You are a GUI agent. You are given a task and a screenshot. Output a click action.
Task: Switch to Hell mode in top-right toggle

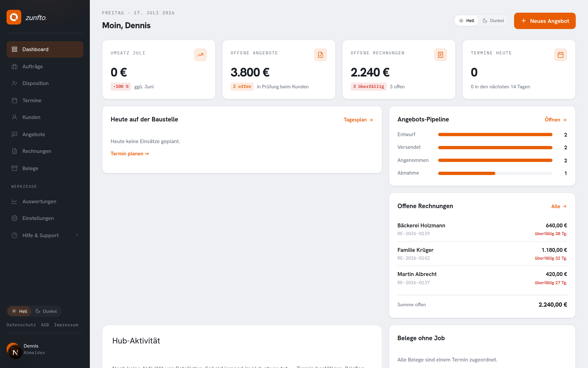click(x=467, y=21)
